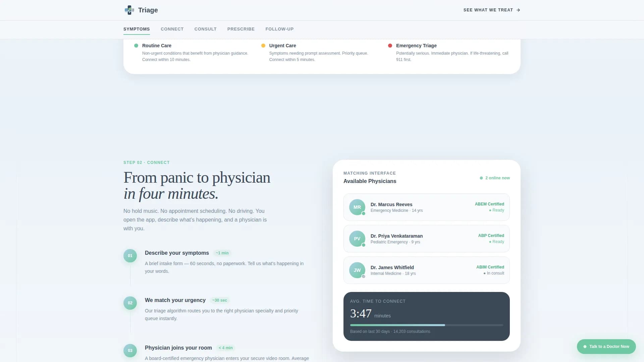Click the 2 online now text
The image size is (644, 362).
click(497, 178)
